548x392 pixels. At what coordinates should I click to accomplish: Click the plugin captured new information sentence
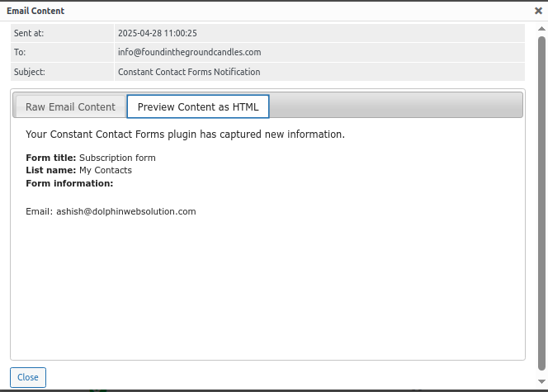[x=185, y=135]
